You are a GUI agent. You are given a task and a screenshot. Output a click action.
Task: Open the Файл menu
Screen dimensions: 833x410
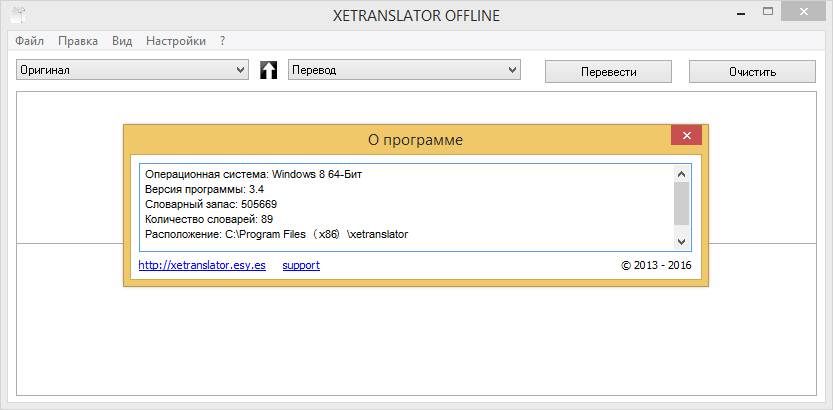29,41
